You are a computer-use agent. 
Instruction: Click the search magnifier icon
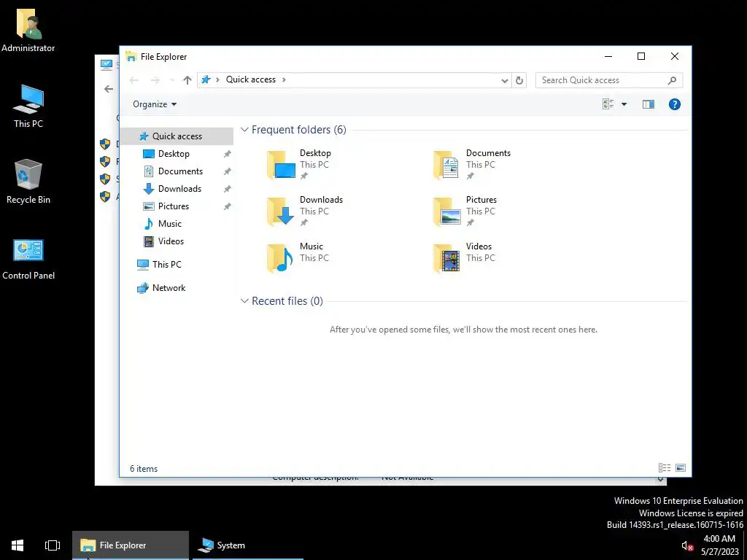coord(672,80)
